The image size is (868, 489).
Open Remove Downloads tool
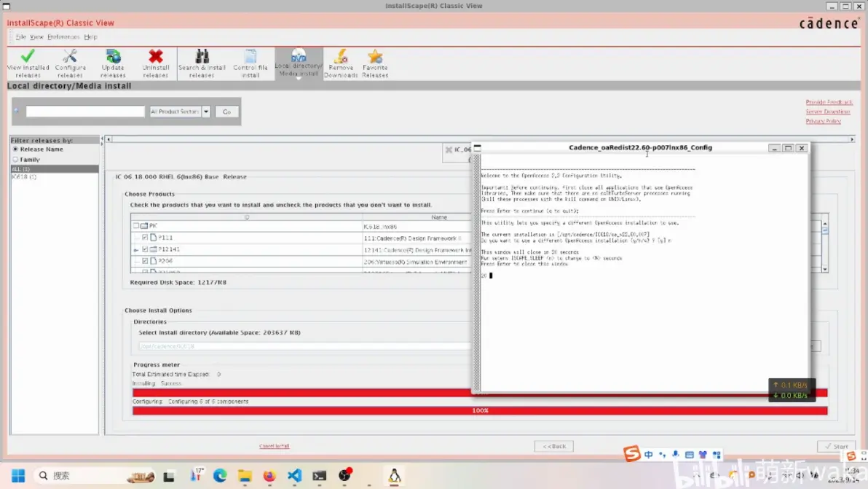click(x=341, y=63)
